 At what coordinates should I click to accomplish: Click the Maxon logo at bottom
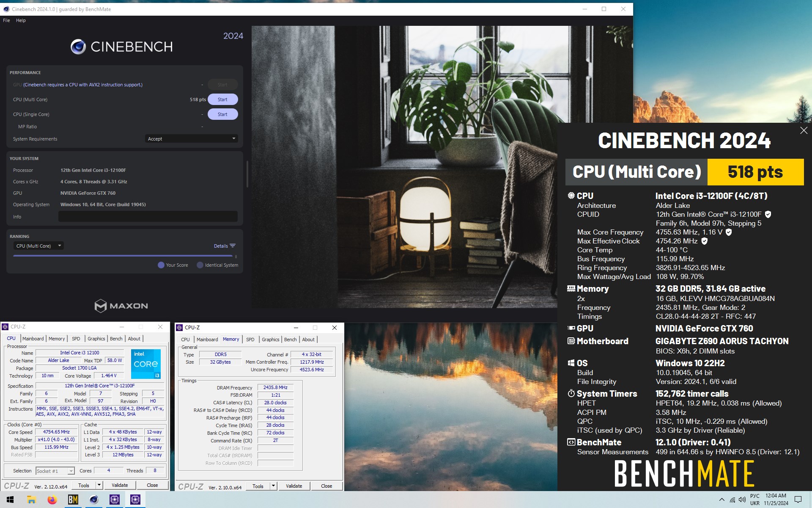[x=121, y=306]
